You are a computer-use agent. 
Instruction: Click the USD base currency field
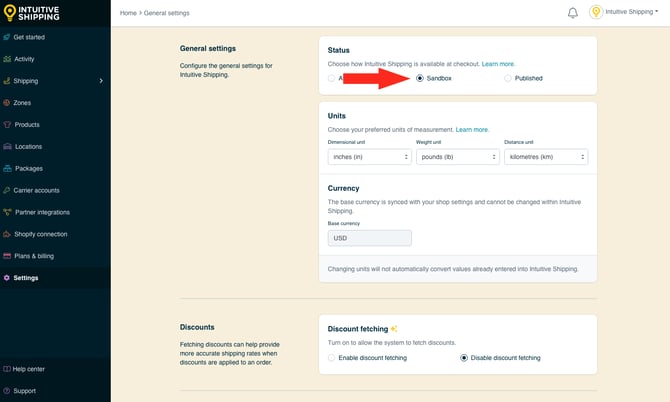point(370,238)
